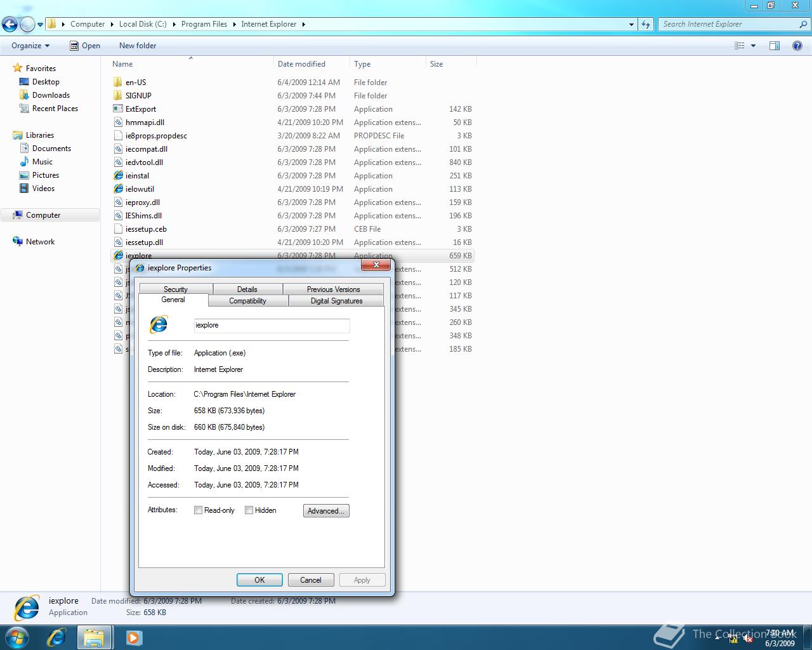Click New folder in toolbar
Image resolution: width=812 pixels, height=650 pixels.
click(x=138, y=46)
